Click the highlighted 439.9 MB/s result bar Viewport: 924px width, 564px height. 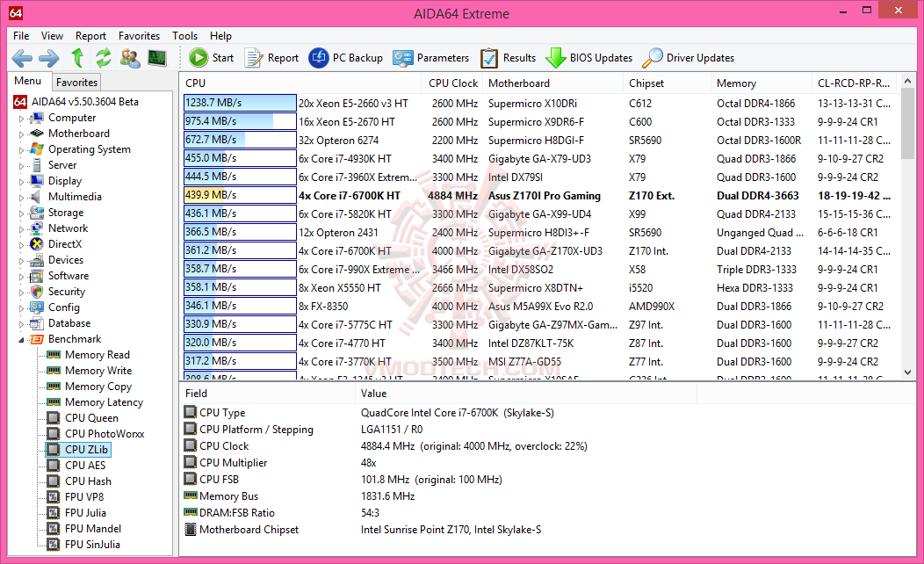pyautogui.click(x=240, y=194)
